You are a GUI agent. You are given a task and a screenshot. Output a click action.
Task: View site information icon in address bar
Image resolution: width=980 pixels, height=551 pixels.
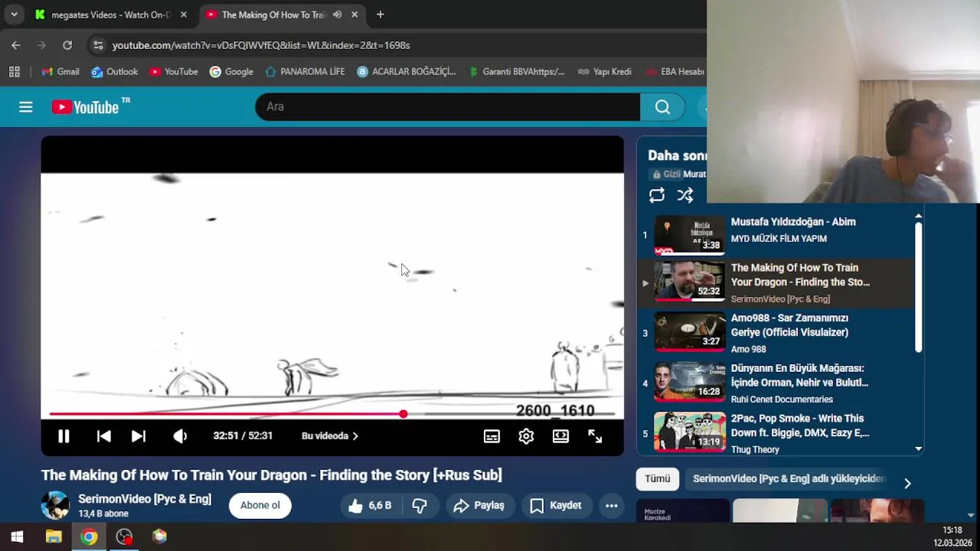click(98, 45)
